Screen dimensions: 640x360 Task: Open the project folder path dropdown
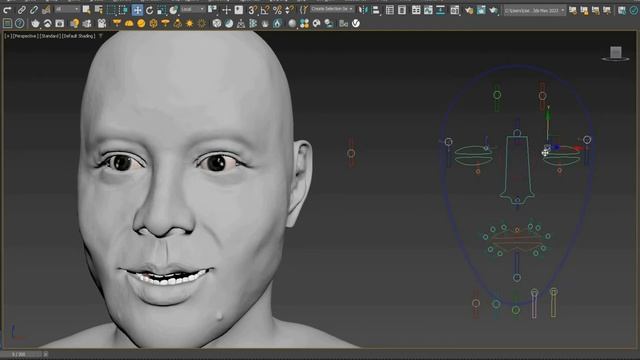tap(534, 11)
